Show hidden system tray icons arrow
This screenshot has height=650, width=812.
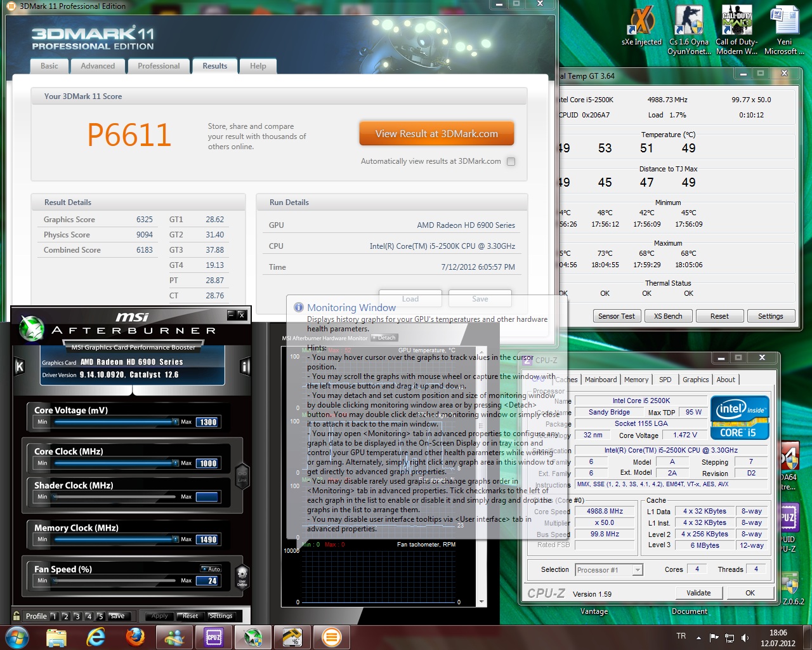(x=698, y=637)
